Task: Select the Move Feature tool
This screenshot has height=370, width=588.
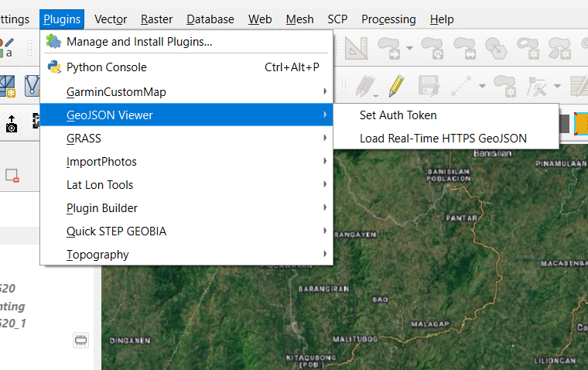Action: [x=389, y=48]
